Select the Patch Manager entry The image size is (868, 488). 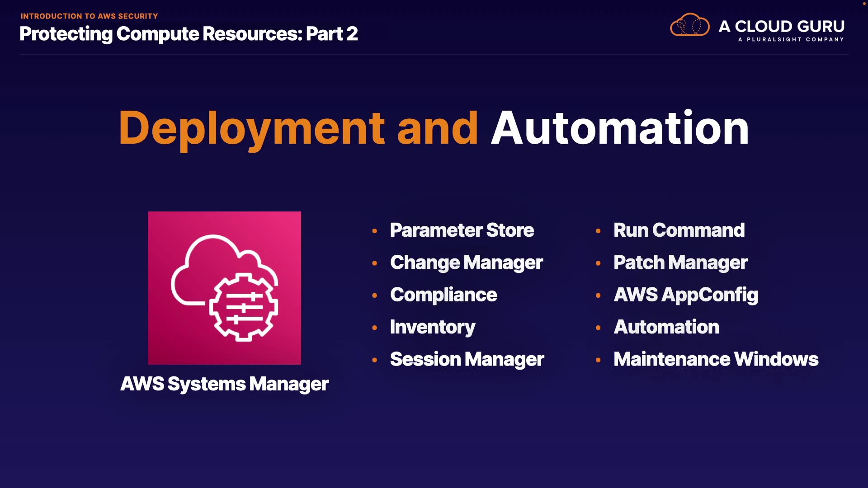tap(680, 263)
